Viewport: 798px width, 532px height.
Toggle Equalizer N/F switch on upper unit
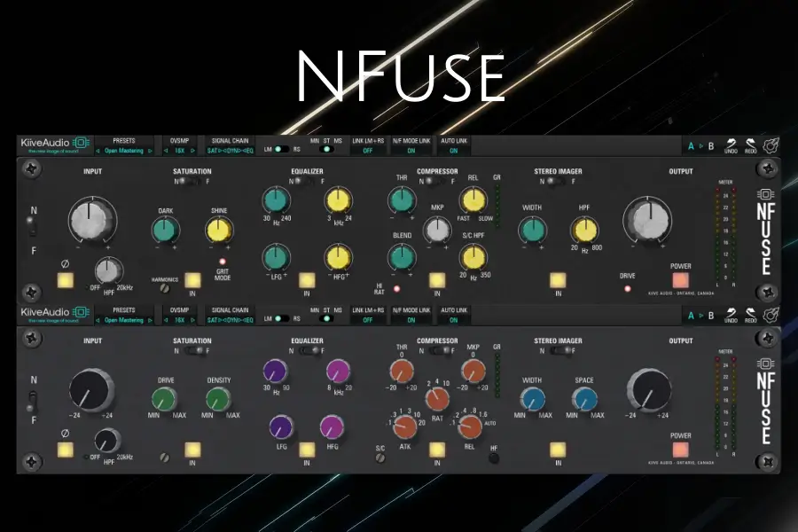(x=306, y=181)
